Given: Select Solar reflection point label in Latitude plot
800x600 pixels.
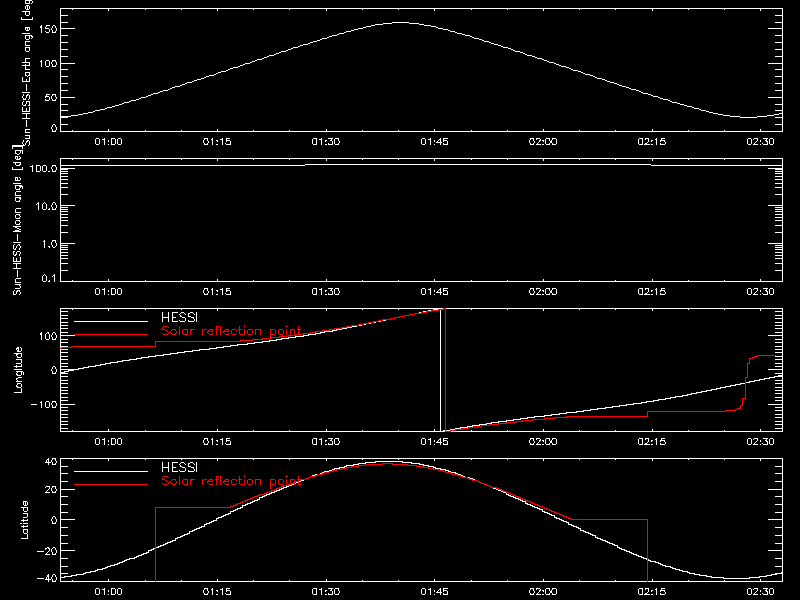Looking at the screenshot, I should click(231, 481).
